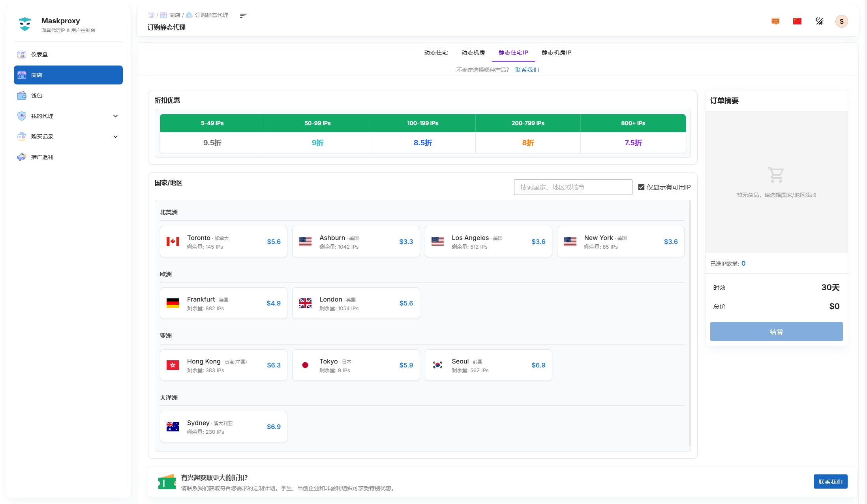
Task: Click the home breadcrumb icon
Action: point(151,15)
